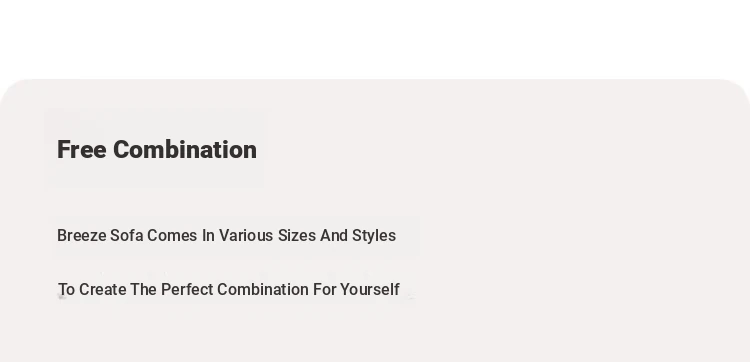Click 'Combination' in the 'To Create' sentence

[263, 290]
